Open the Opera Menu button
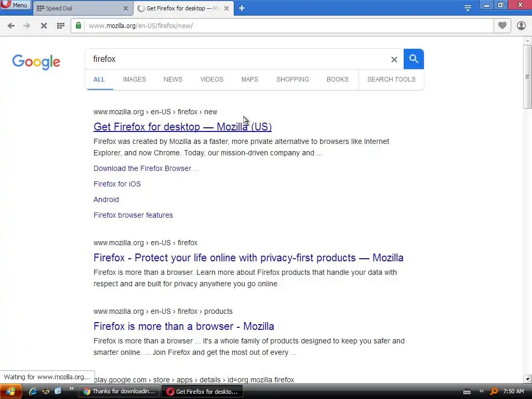This screenshot has width=532, height=399. point(15,5)
